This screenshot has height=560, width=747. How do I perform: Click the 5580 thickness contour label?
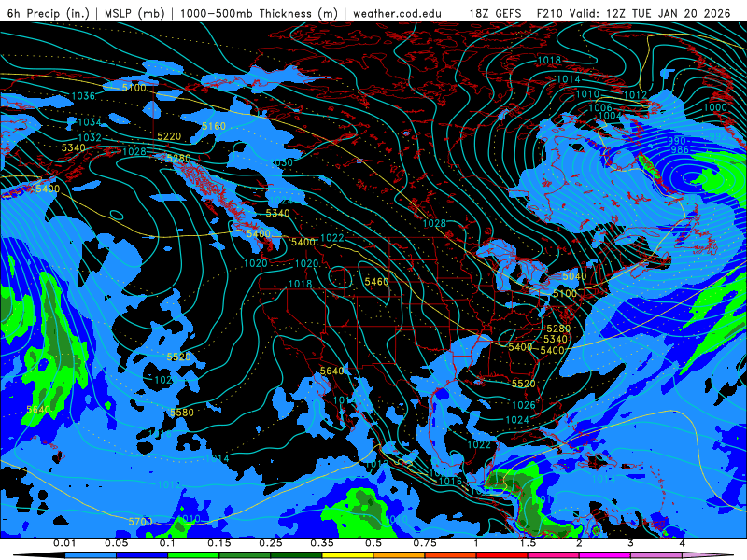[x=182, y=413]
